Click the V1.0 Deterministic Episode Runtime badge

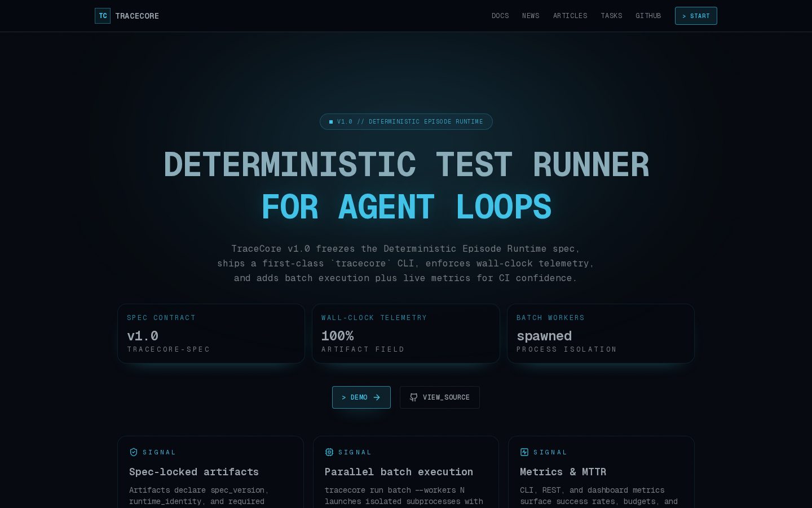406,121
